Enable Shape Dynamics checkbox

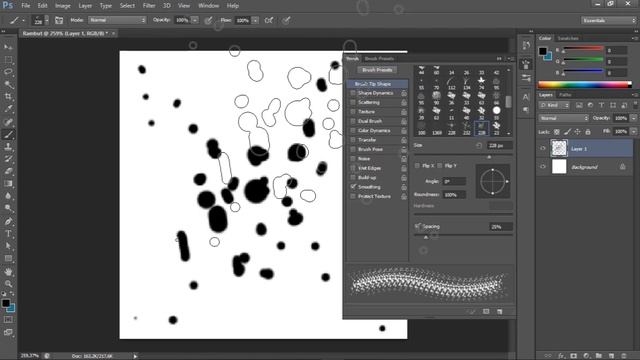pyautogui.click(x=353, y=93)
